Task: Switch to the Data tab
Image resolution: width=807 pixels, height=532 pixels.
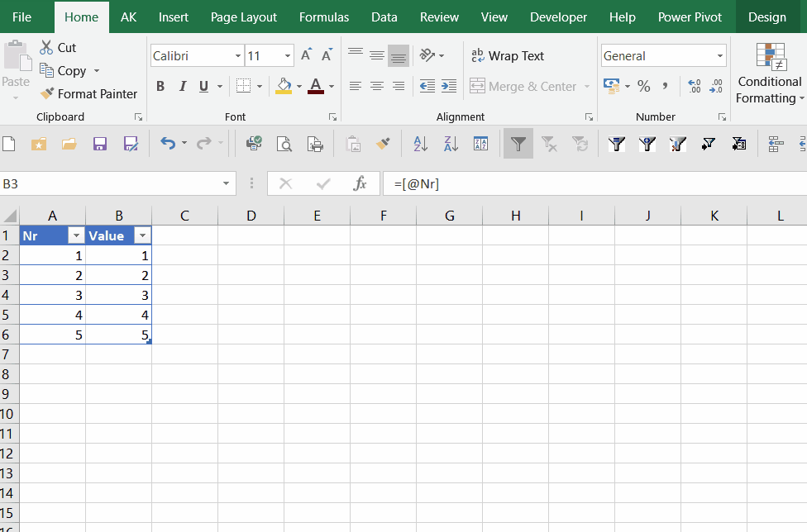Action: pyautogui.click(x=384, y=17)
